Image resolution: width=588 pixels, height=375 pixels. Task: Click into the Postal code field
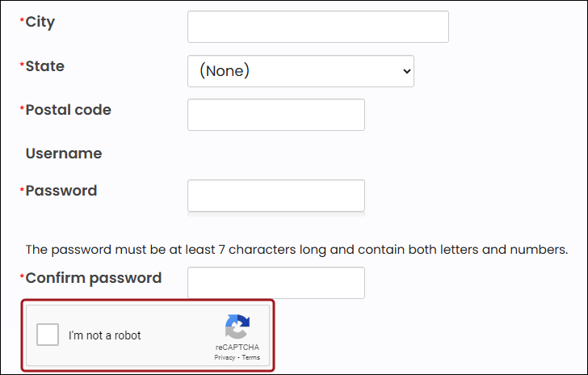click(x=275, y=115)
